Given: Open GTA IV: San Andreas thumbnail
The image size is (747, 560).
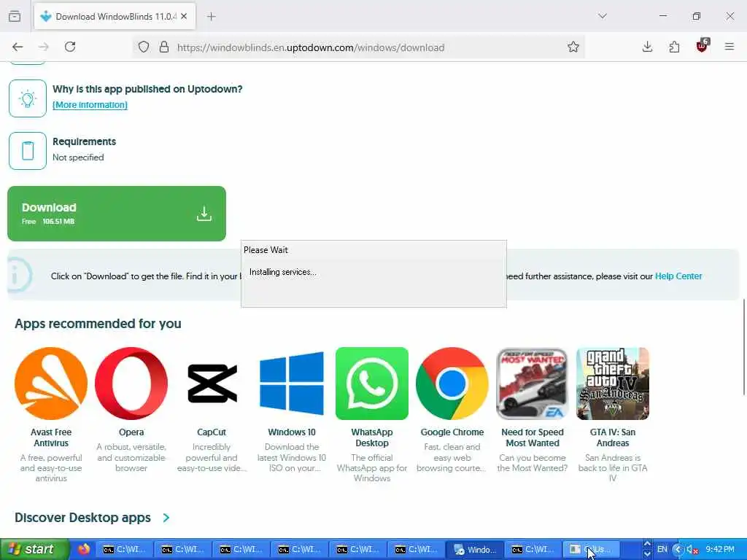Looking at the screenshot, I should [613, 384].
